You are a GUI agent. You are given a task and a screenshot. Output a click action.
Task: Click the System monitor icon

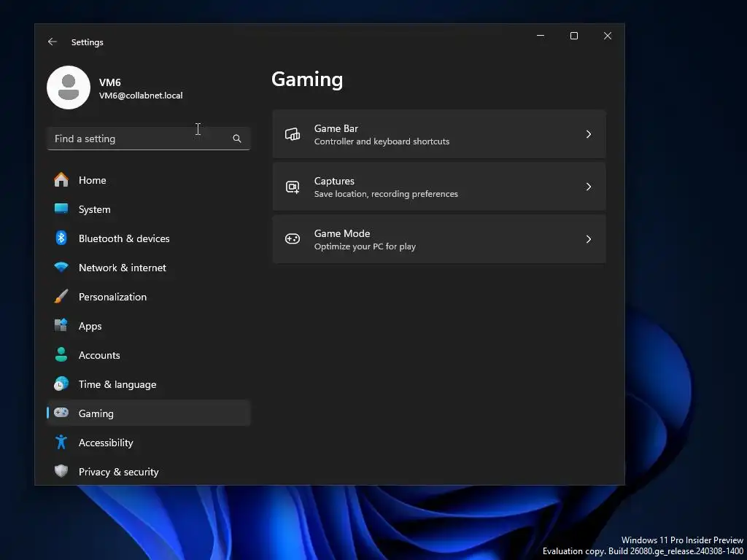pyautogui.click(x=61, y=209)
